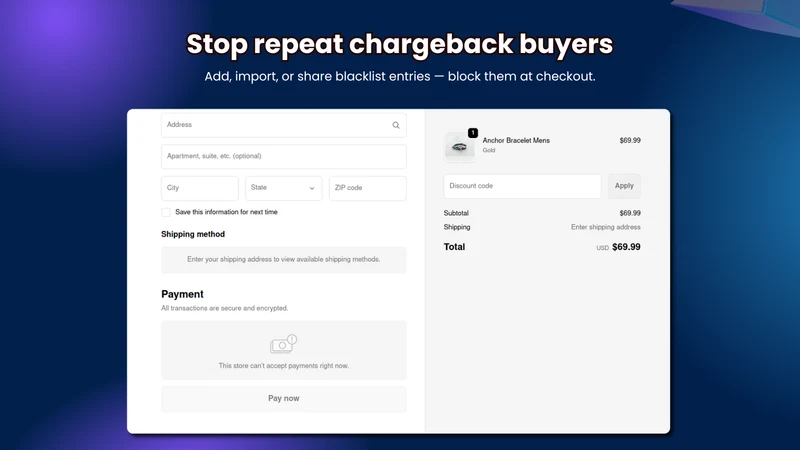The height and width of the screenshot is (450, 800).
Task: Focus the Apartment, suite, etc. field
Action: pyautogui.click(x=284, y=156)
